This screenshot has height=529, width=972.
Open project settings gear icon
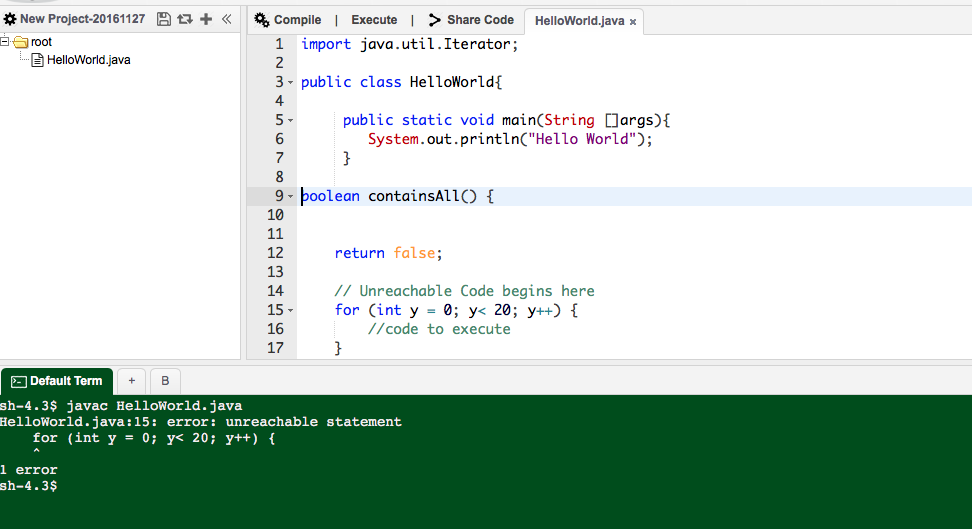10,19
